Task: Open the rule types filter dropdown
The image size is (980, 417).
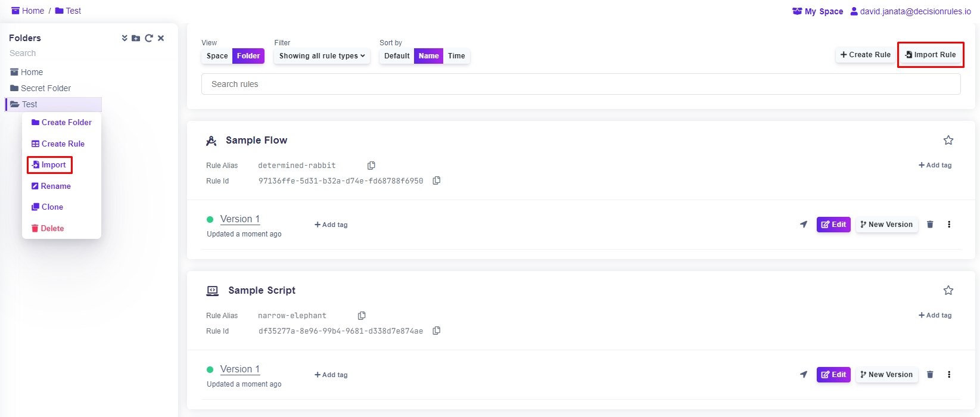Action: (322, 56)
